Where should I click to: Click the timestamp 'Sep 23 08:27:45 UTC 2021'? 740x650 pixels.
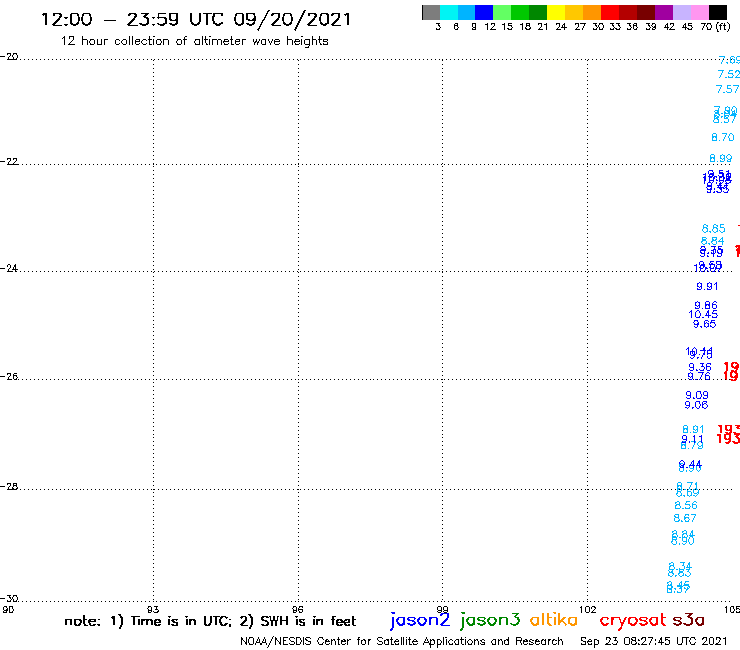point(654,642)
